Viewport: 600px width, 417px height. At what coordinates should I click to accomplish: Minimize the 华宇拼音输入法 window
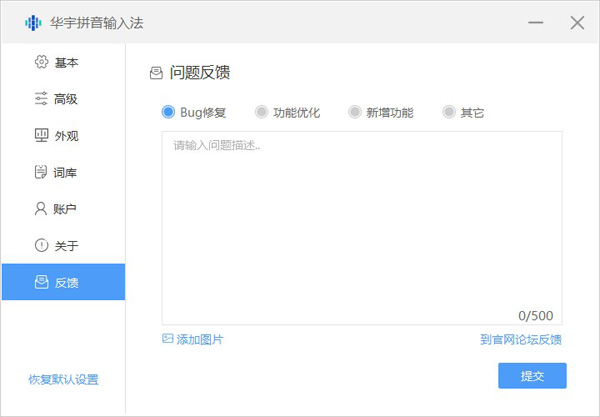(x=536, y=23)
